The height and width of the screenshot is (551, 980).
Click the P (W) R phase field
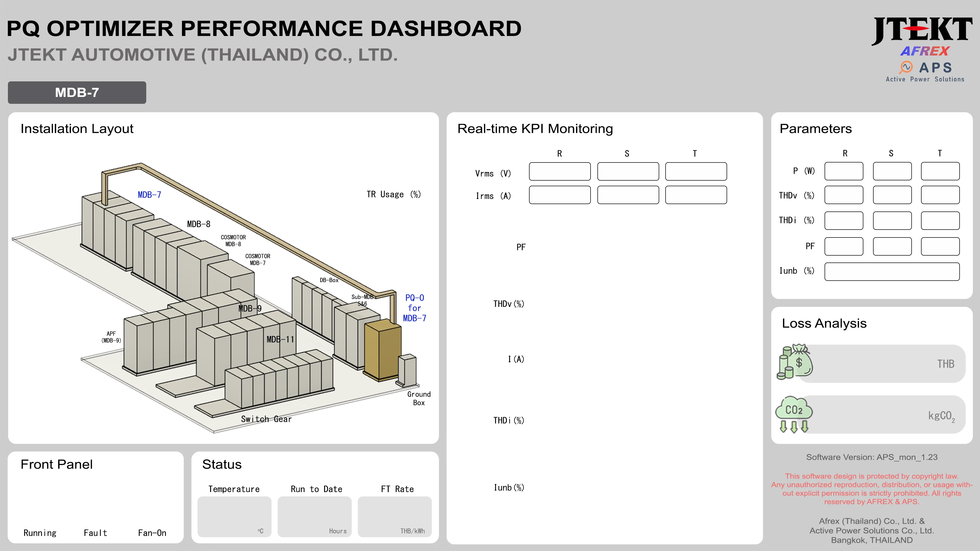844,171
